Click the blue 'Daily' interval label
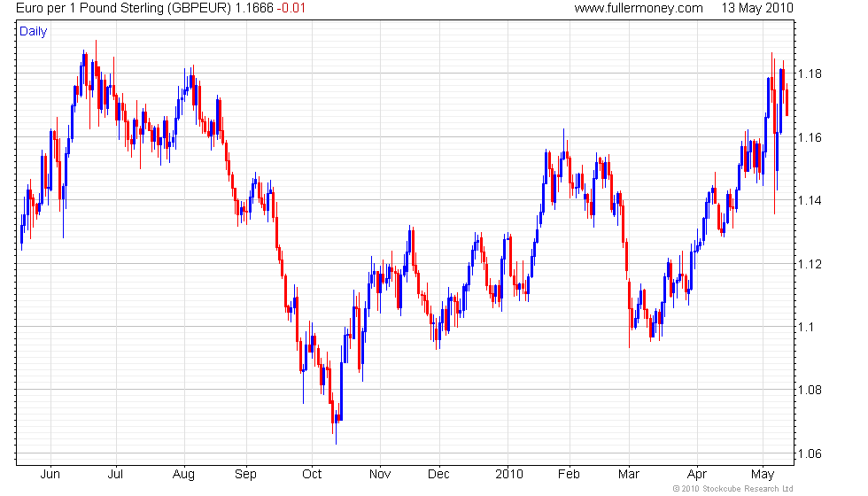 (34, 32)
